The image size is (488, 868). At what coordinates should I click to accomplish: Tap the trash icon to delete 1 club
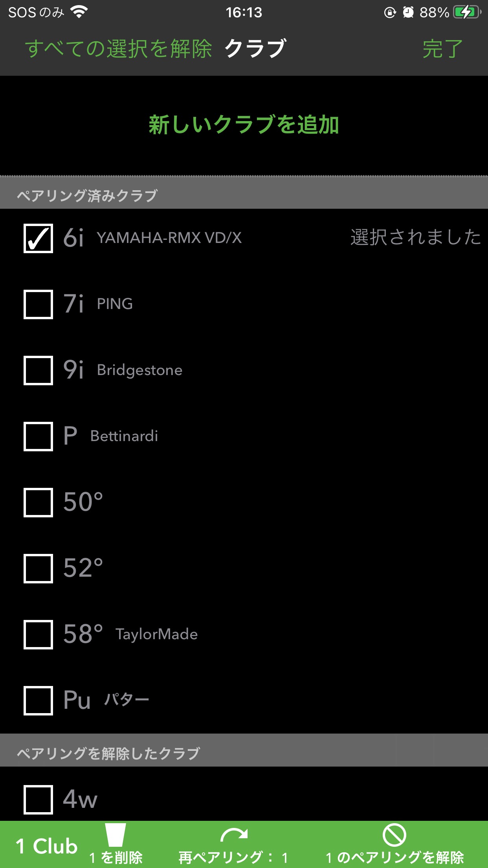pos(116,835)
